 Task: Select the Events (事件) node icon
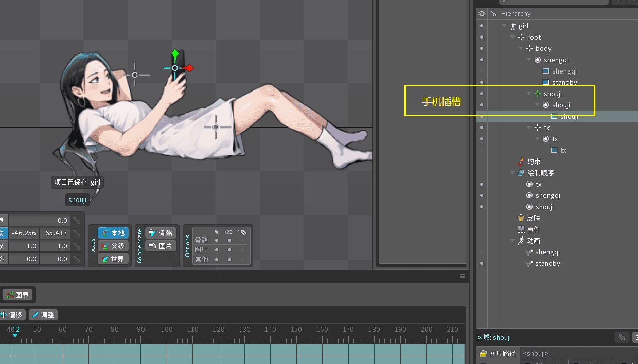(521, 229)
